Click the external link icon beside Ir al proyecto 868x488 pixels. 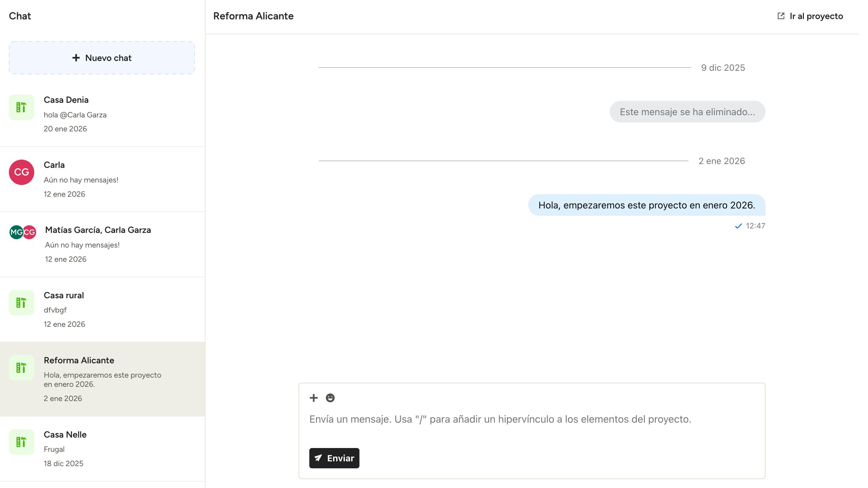[x=781, y=16]
